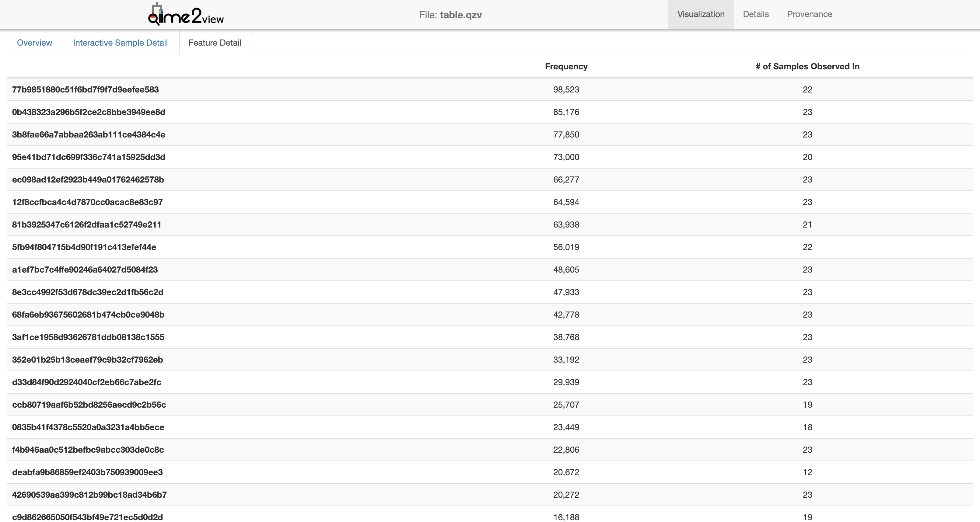980x522 pixels.
Task: Select feature ID 42690539aa399c812b99bc18ad34b6b7
Action: coord(89,495)
